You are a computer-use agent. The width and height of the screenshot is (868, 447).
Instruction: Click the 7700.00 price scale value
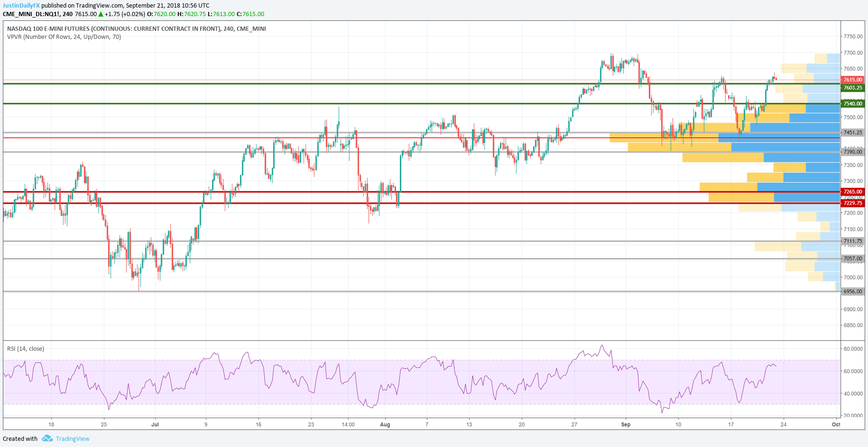coord(853,53)
